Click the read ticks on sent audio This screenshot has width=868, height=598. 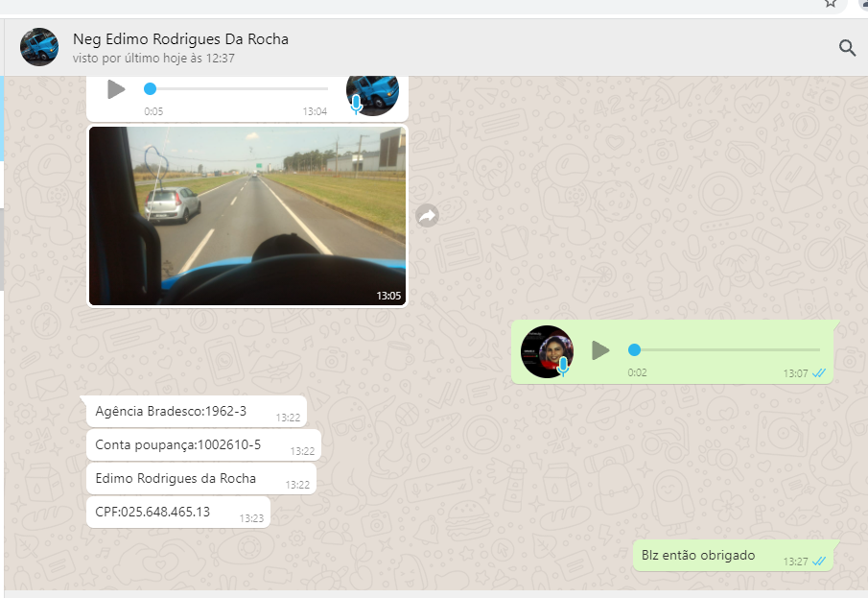pos(819,373)
